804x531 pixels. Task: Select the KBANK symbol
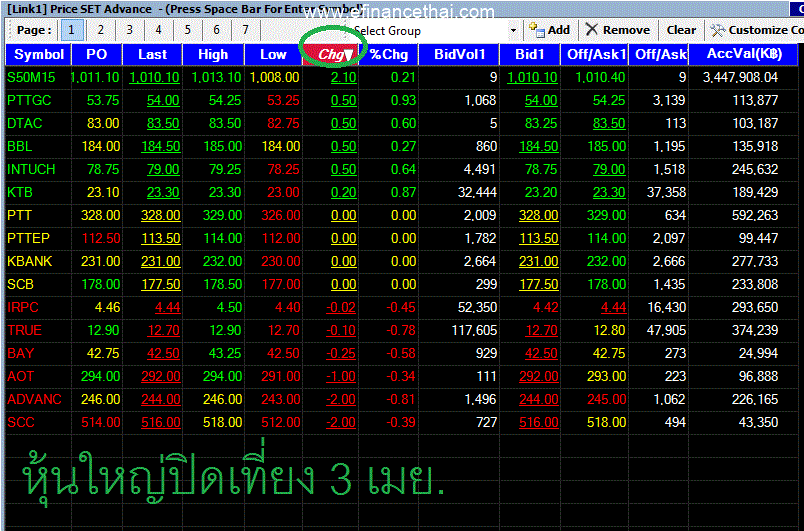pyautogui.click(x=30, y=261)
